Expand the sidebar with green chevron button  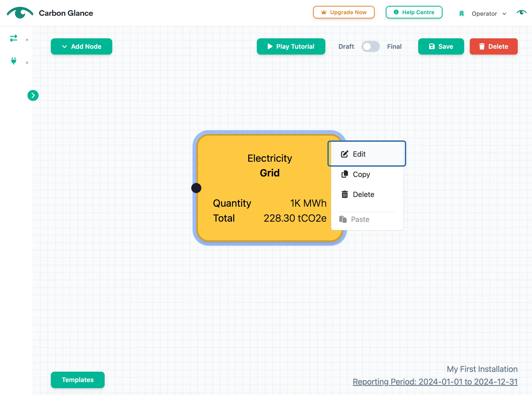coord(33,95)
